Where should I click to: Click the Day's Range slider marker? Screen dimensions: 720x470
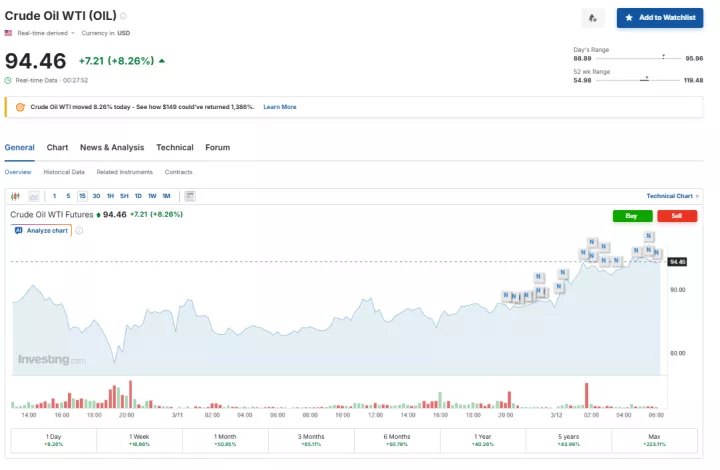[663, 58]
